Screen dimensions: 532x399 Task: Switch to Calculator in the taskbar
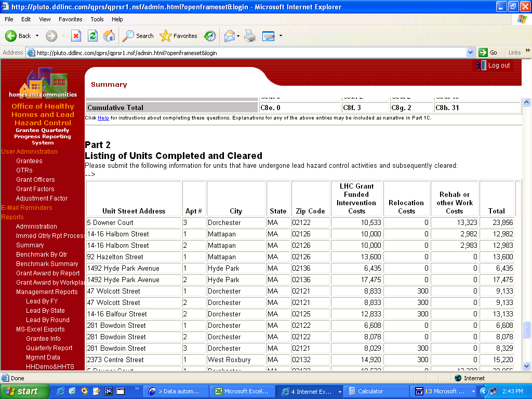(370, 391)
